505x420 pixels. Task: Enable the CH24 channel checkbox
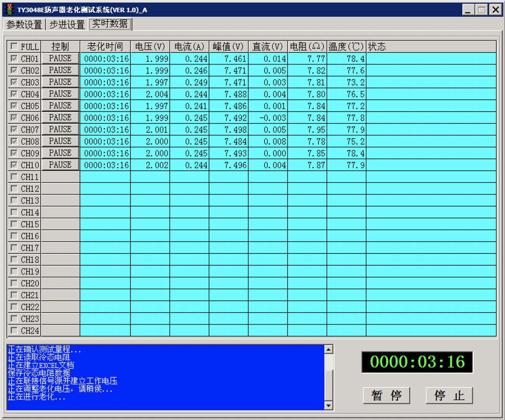(14, 331)
